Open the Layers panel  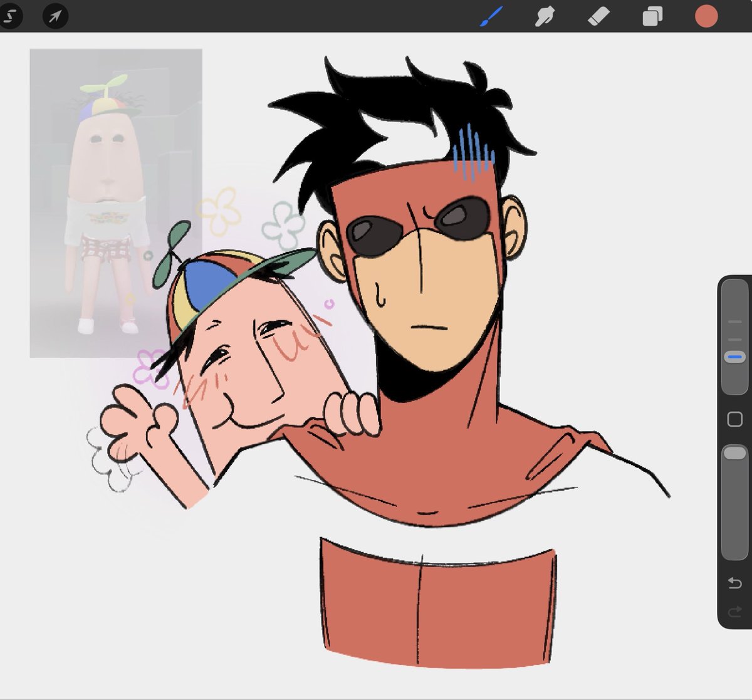coord(652,16)
